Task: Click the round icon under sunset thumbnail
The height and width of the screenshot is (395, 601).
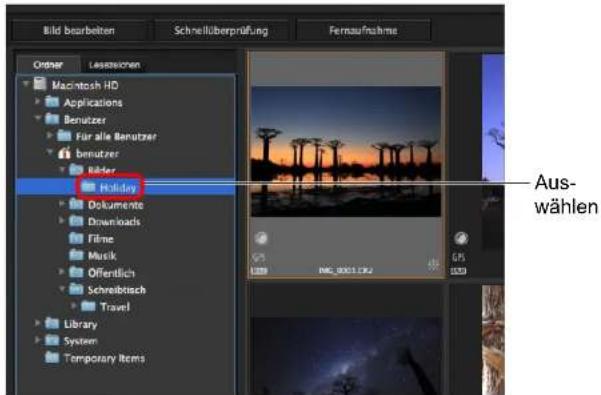Action: tap(261, 238)
